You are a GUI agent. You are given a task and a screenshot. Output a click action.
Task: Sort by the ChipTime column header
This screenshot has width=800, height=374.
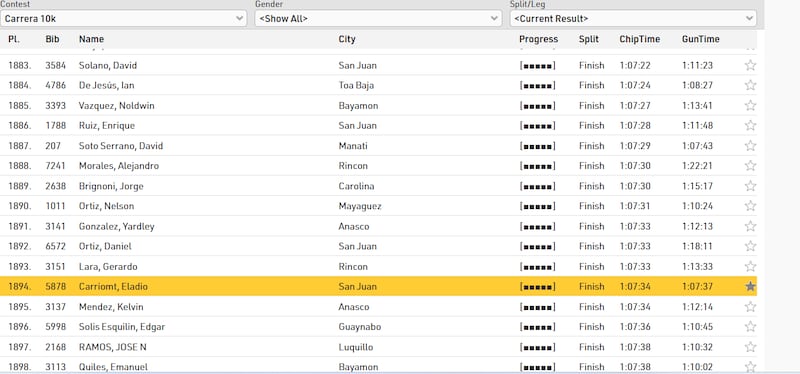[639, 39]
